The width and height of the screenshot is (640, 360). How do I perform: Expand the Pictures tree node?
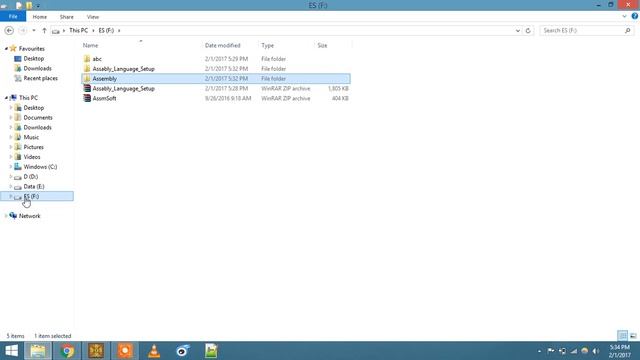pyautogui.click(x=11, y=147)
